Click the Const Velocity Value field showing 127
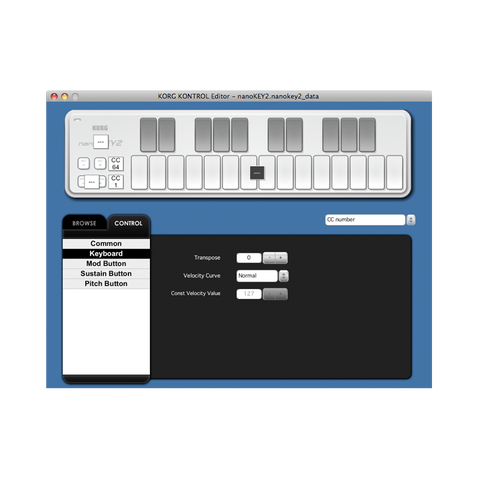The width and height of the screenshot is (480, 480). pyautogui.click(x=249, y=294)
